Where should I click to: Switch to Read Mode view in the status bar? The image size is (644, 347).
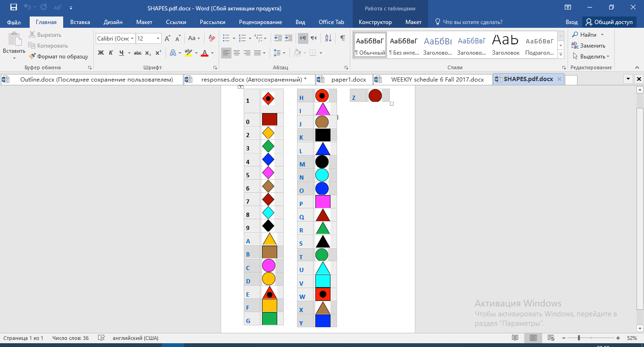pyautogui.click(x=515, y=338)
